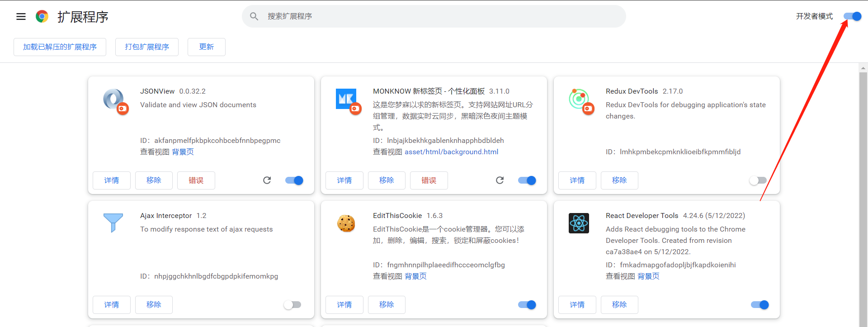Viewport: 868px width, 327px height.
Task: Click the 开发者模式 label
Action: [x=814, y=16]
